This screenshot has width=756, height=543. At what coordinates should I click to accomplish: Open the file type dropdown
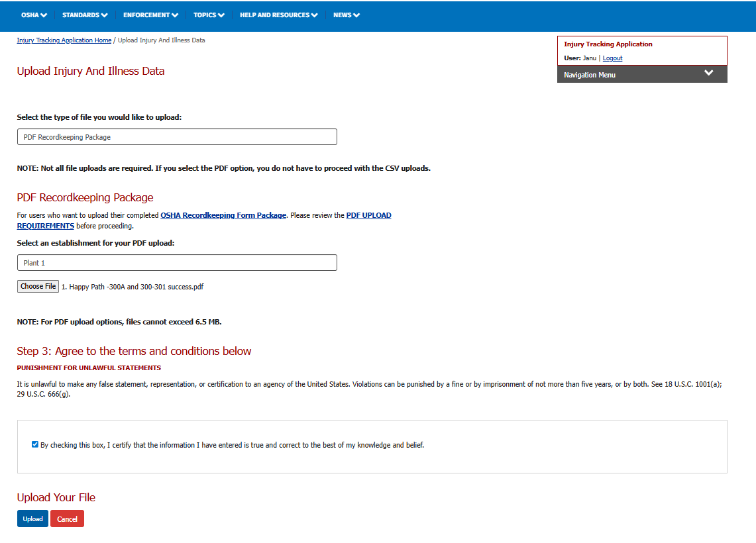point(177,137)
